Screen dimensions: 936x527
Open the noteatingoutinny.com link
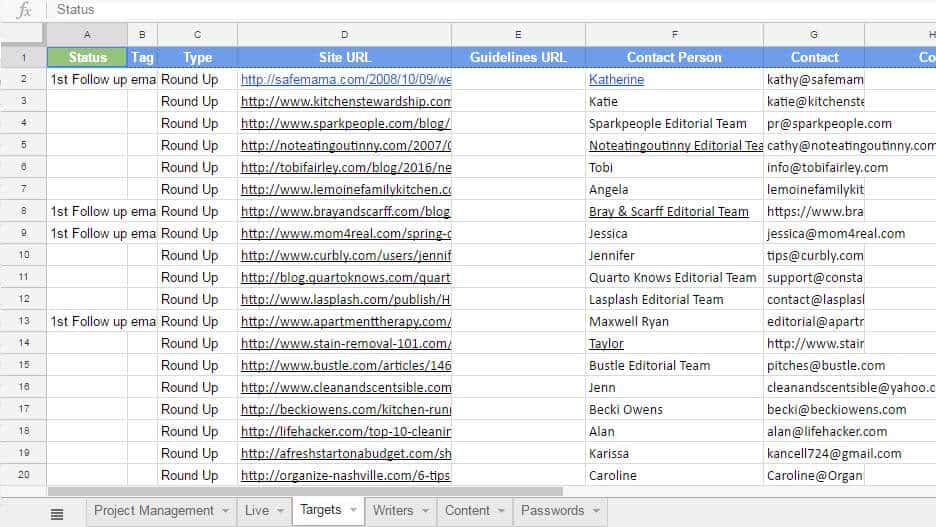(346, 146)
